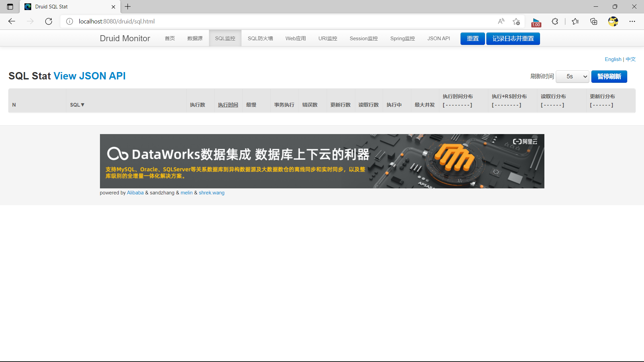The image size is (644, 362).
Task: Close the Druid SQL Stat tab
Action: (113, 7)
